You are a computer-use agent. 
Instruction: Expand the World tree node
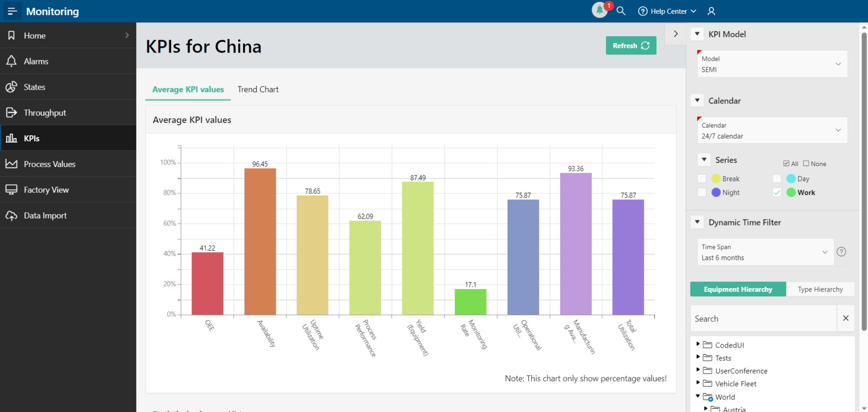tap(698, 396)
